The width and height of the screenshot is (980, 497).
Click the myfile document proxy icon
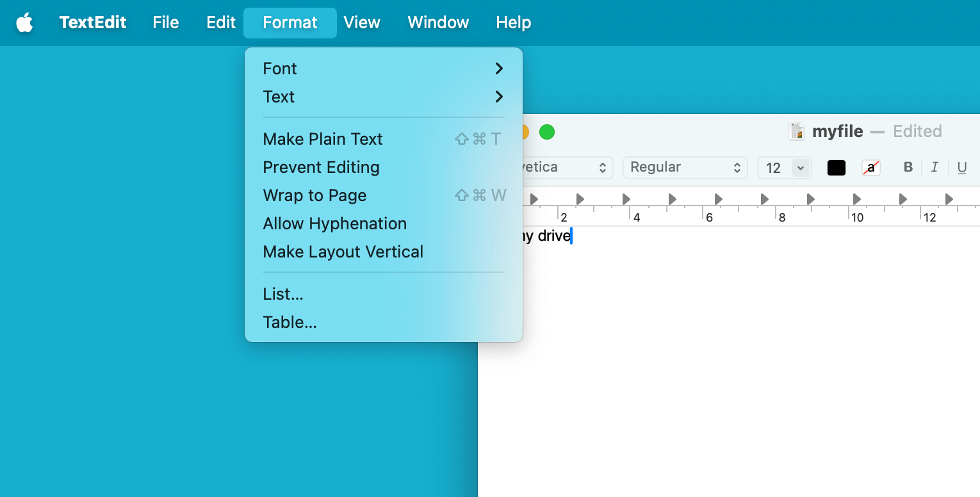(x=797, y=131)
